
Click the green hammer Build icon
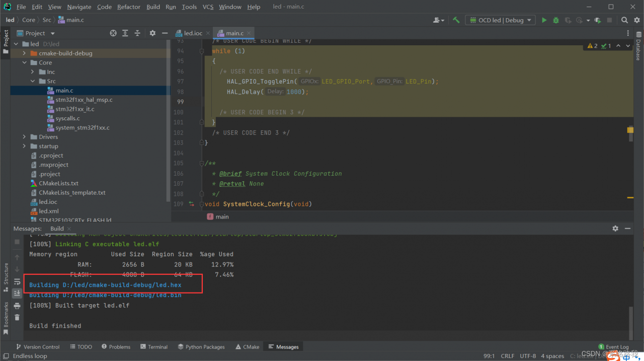click(x=456, y=20)
